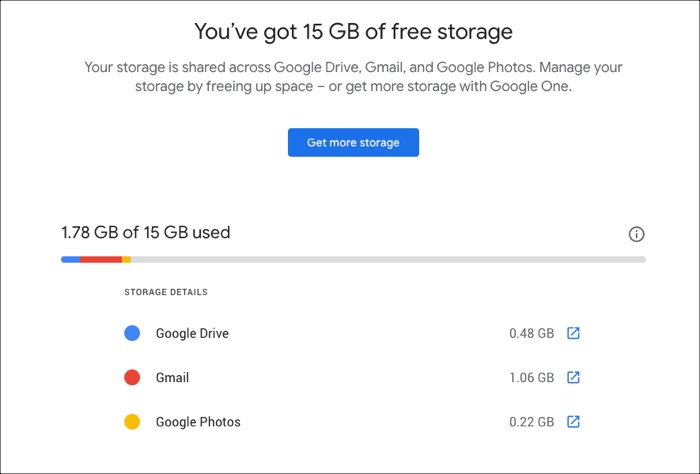This screenshot has height=474, width=700.
Task: Click the yellow Google Photos dot
Action: coord(132,421)
